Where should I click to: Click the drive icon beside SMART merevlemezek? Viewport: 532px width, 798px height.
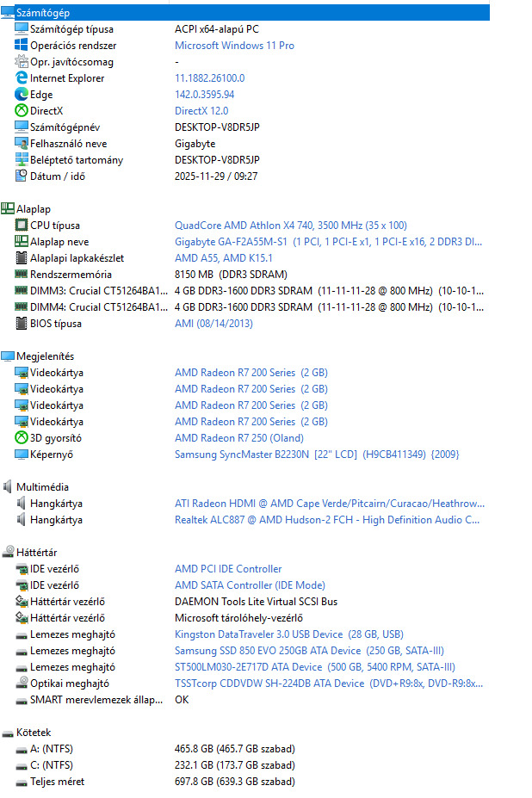coord(22,700)
